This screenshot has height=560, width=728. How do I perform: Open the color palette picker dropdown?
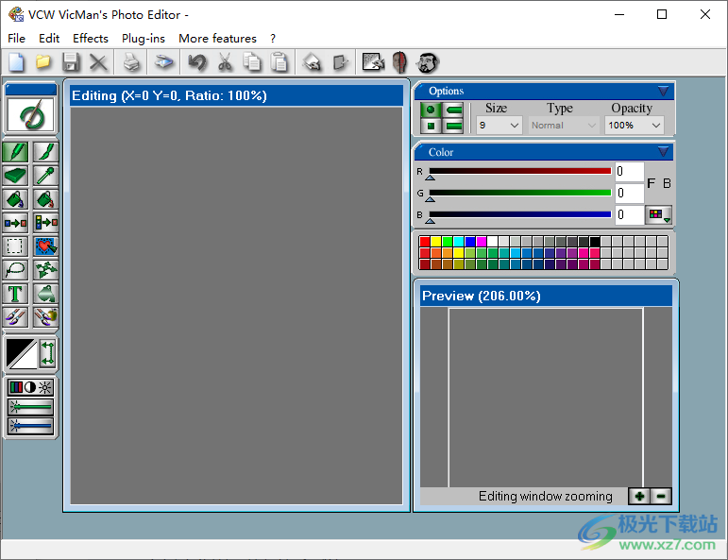(x=659, y=214)
